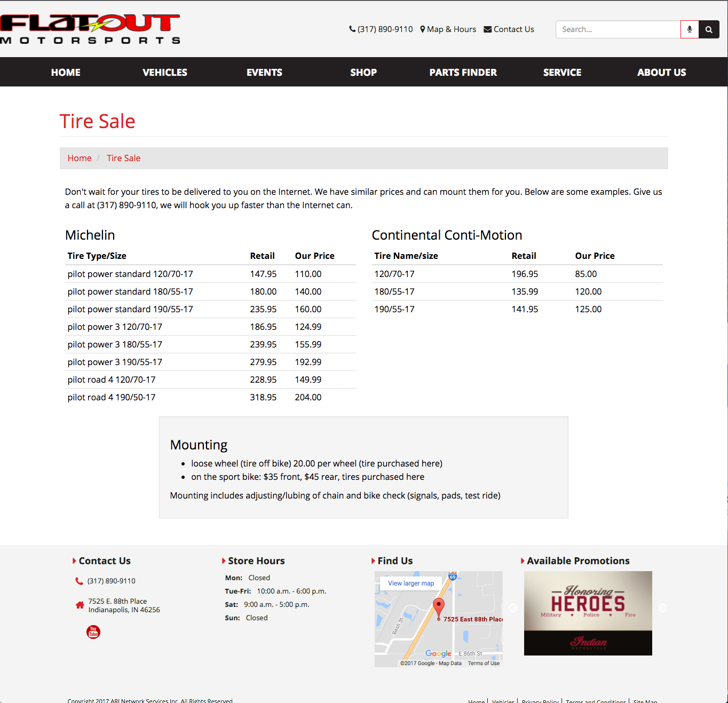728x703 pixels.
Task: Click Tue-Fri store hours text
Action: click(x=275, y=591)
